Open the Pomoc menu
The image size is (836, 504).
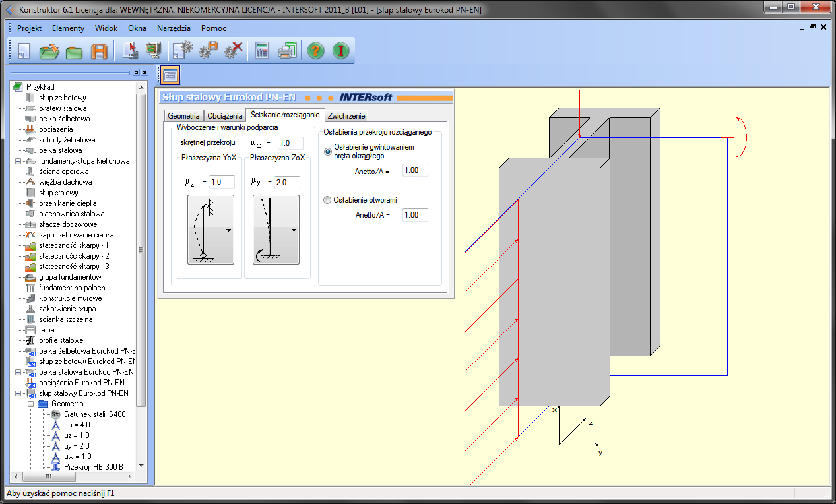pos(214,28)
